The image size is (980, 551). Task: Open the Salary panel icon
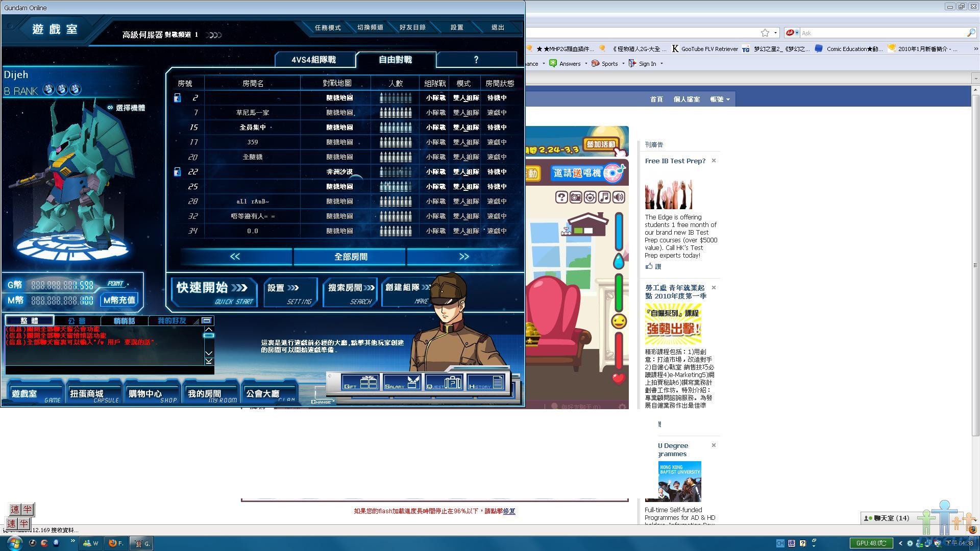click(402, 382)
